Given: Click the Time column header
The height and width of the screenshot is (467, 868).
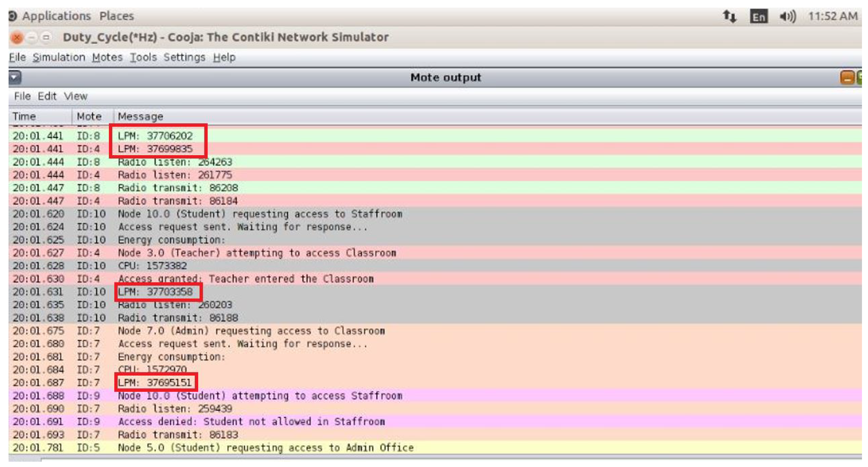Looking at the screenshot, I should point(24,117).
